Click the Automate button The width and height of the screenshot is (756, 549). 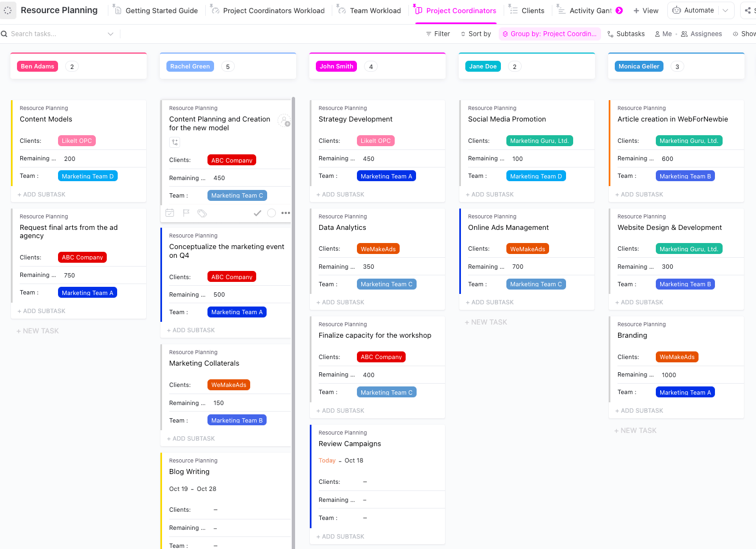[x=693, y=10]
